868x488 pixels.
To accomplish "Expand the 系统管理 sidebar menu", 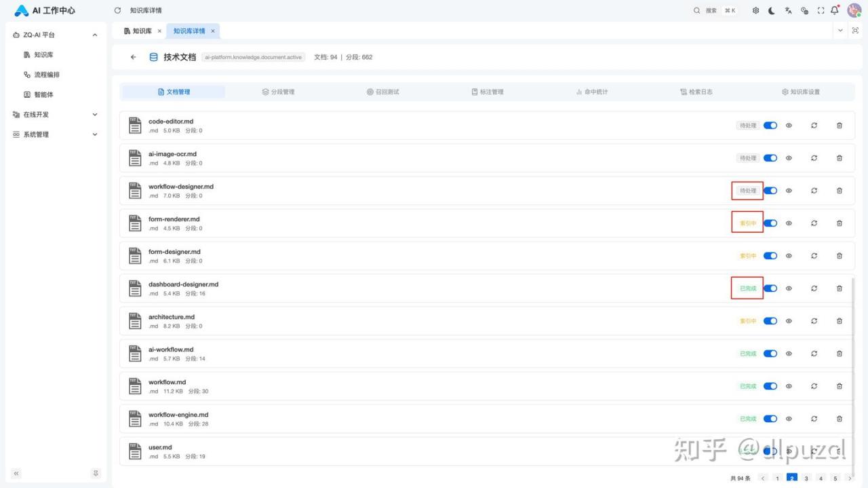I will point(94,134).
